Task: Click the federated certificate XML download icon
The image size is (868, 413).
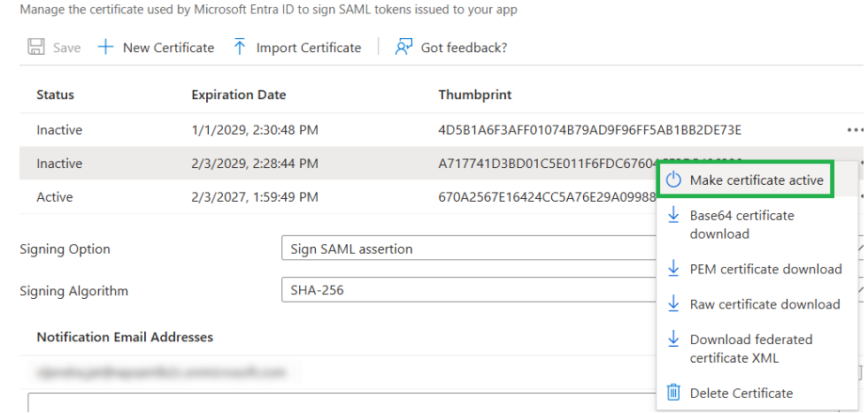Action: click(x=674, y=340)
